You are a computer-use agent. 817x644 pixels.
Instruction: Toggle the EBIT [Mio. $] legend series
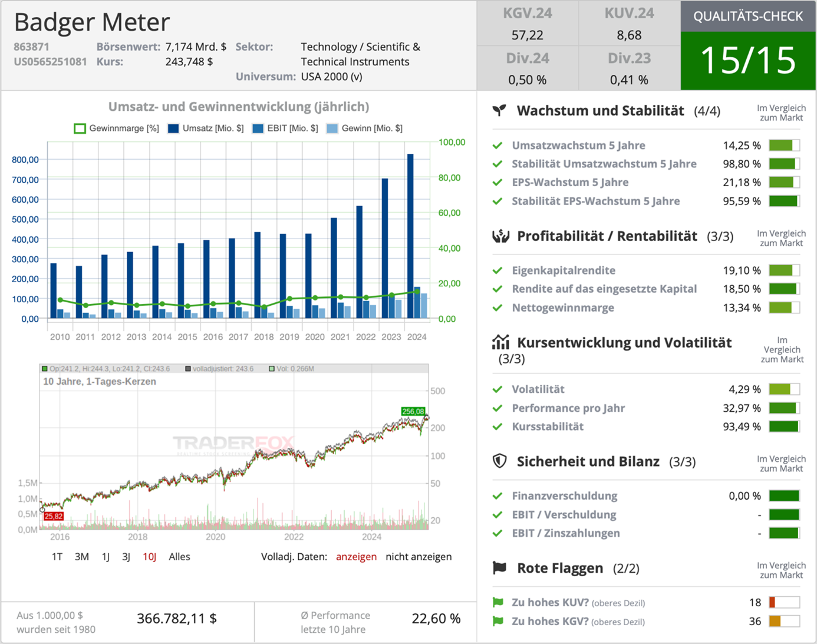[x=285, y=128]
